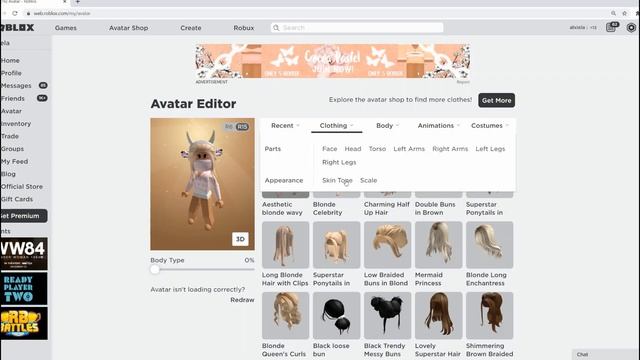Image resolution: width=640 pixels, height=360 pixels.
Task: Open the Clothing dropdown tab
Action: [336, 126]
